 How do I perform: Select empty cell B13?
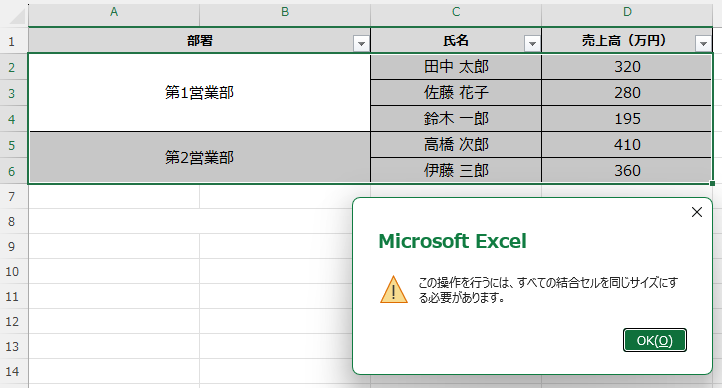point(276,346)
